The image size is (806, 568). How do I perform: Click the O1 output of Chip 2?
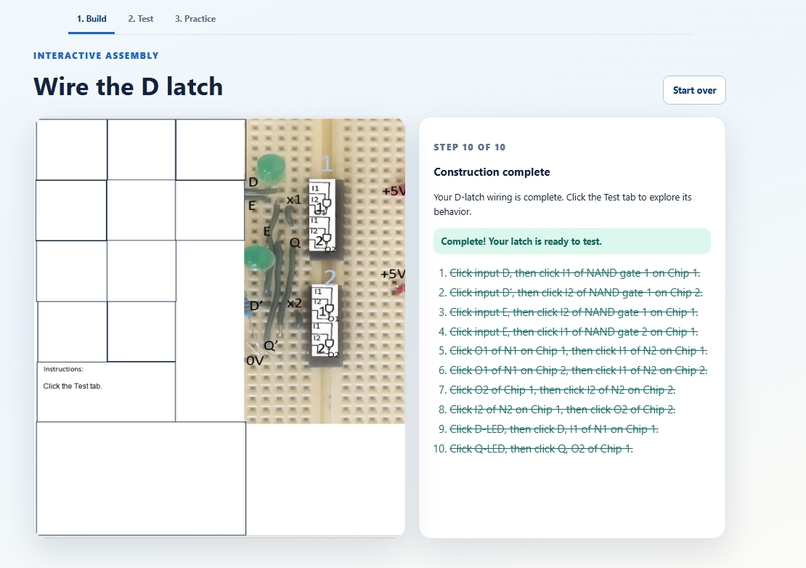(334, 319)
